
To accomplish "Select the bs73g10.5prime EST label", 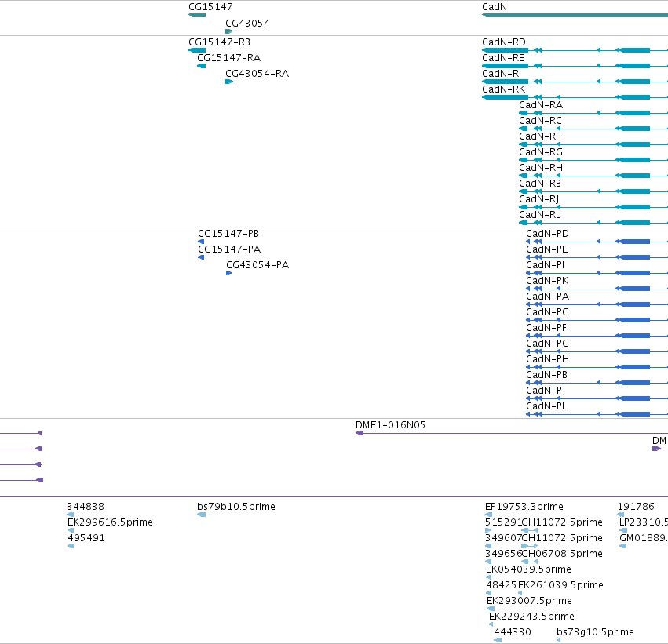I will (595, 632).
